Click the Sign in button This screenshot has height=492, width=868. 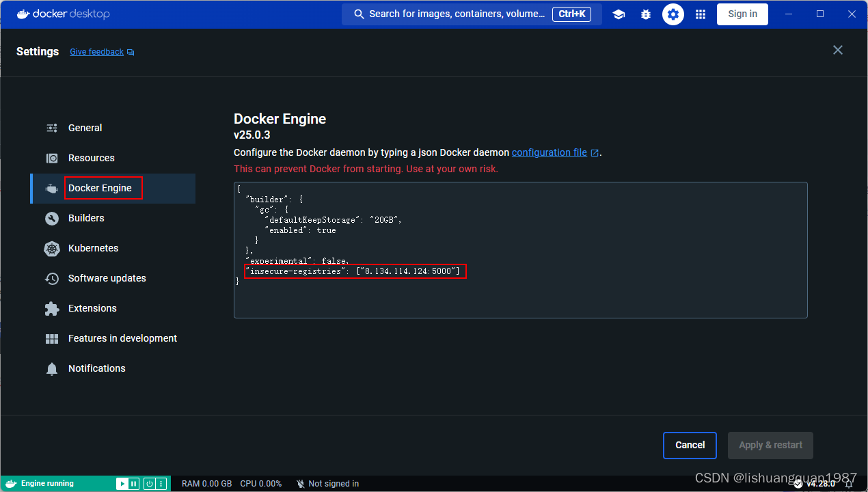click(x=742, y=14)
